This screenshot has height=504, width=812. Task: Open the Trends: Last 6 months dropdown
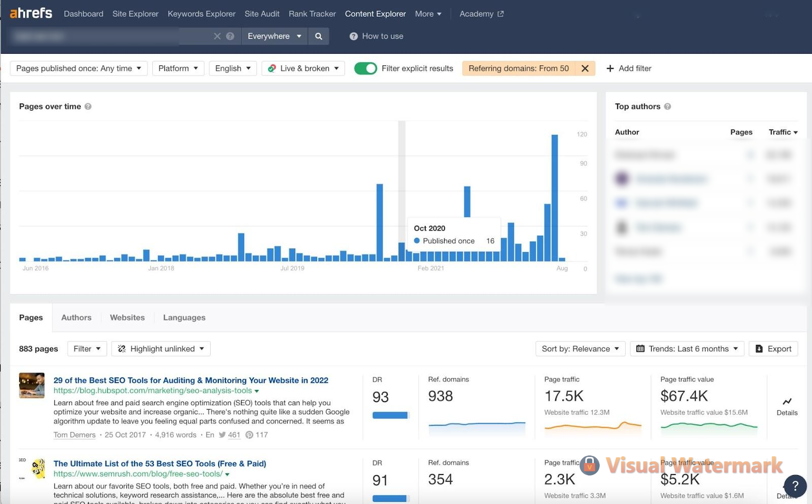point(687,349)
